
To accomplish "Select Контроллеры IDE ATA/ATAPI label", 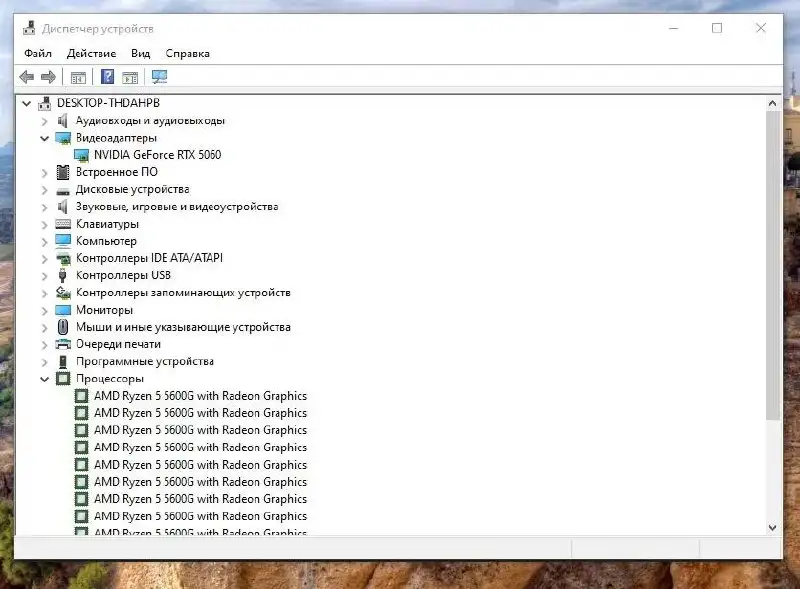I will coord(149,258).
